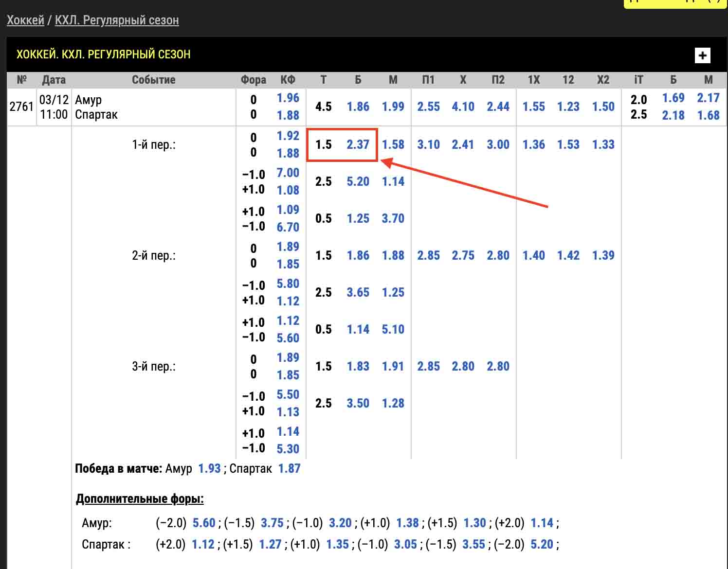Select 1st period draw odds 2.41

tap(463, 144)
